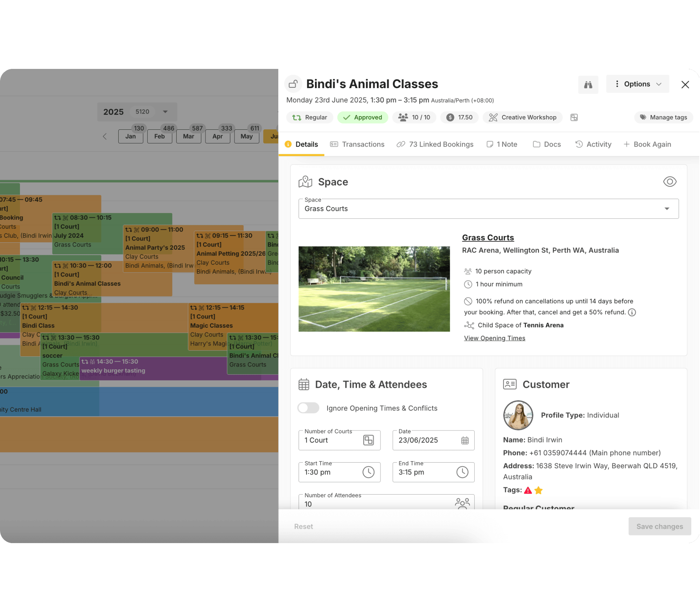This screenshot has height=612, width=700.
Task: Select the Mar month button
Action: click(188, 136)
